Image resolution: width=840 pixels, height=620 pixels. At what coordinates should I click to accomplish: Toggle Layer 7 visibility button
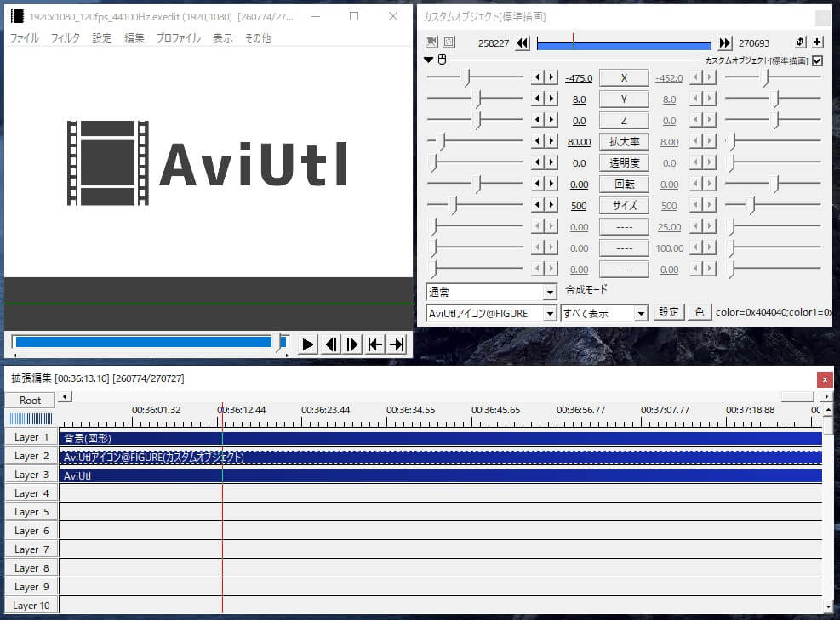(x=31, y=549)
